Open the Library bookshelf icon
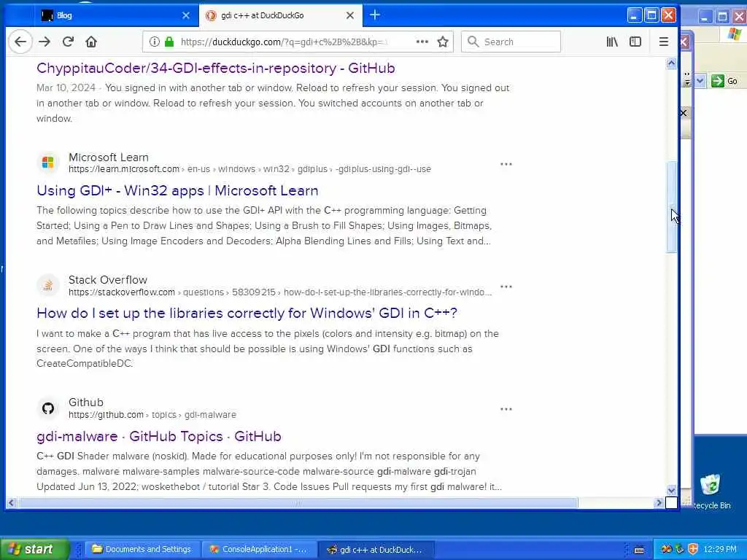 tap(612, 42)
